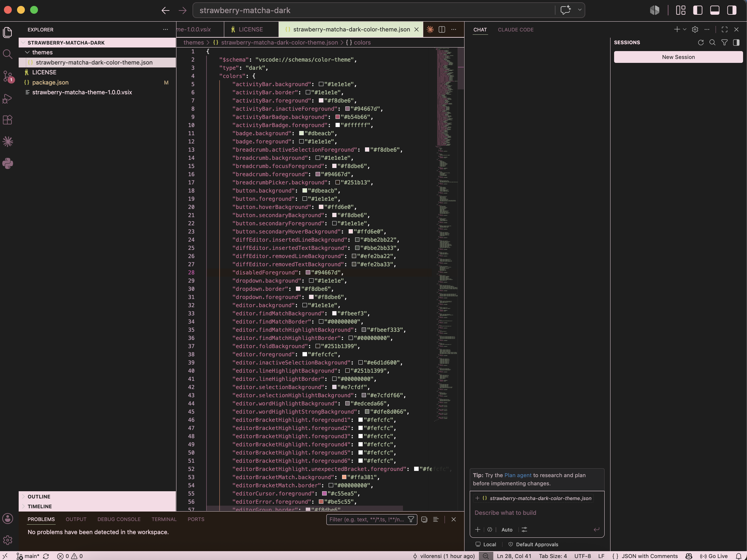
Task: Open color swatch for activityBarBadge.background #b54b66
Action: coord(337,117)
